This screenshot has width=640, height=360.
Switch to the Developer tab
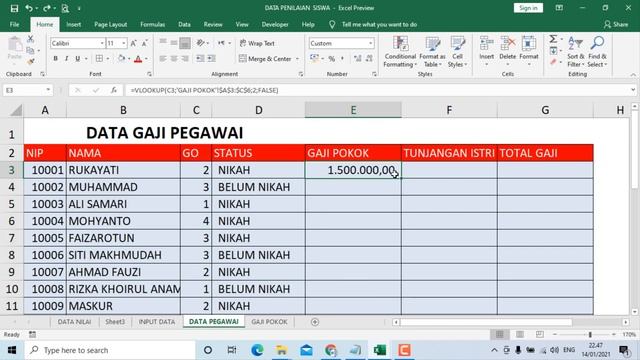click(x=275, y=24)
